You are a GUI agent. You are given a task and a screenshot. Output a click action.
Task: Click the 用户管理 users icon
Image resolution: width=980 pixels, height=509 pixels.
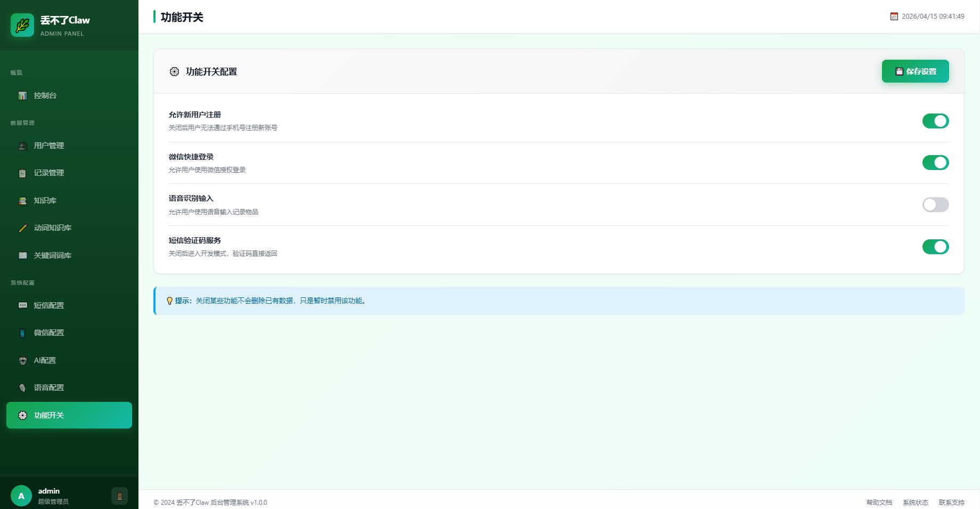pos(22,146)
